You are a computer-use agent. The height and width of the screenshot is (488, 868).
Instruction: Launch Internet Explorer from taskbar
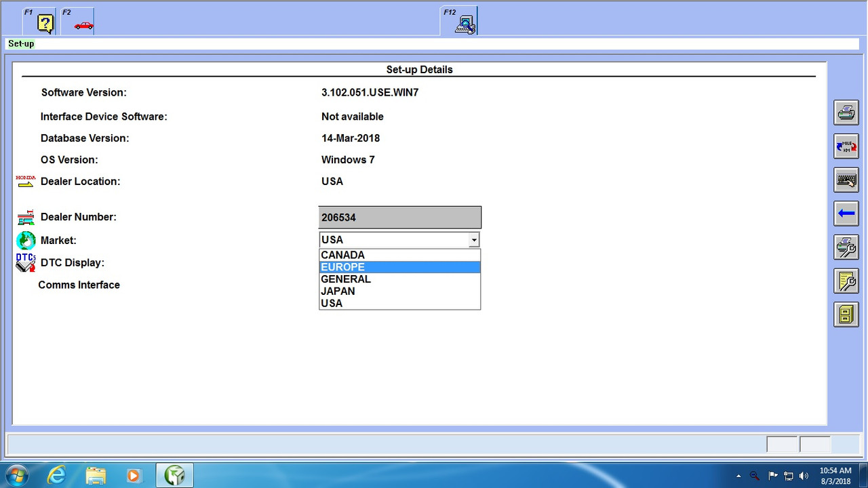56,476
